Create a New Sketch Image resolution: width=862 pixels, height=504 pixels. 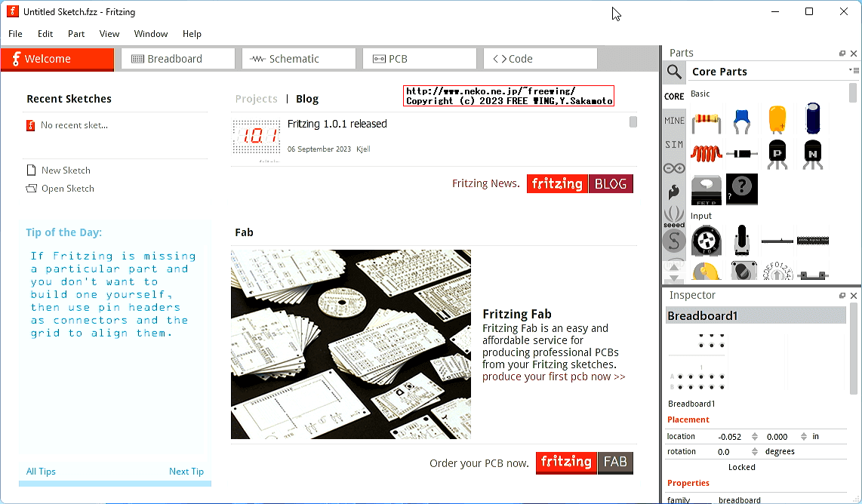58,171
